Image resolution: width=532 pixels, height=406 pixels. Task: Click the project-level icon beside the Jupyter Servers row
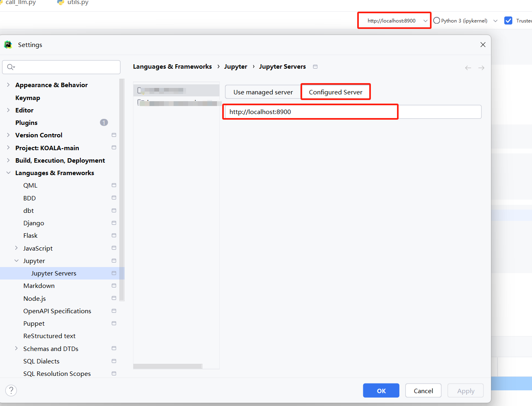click(x=114, y=273)
